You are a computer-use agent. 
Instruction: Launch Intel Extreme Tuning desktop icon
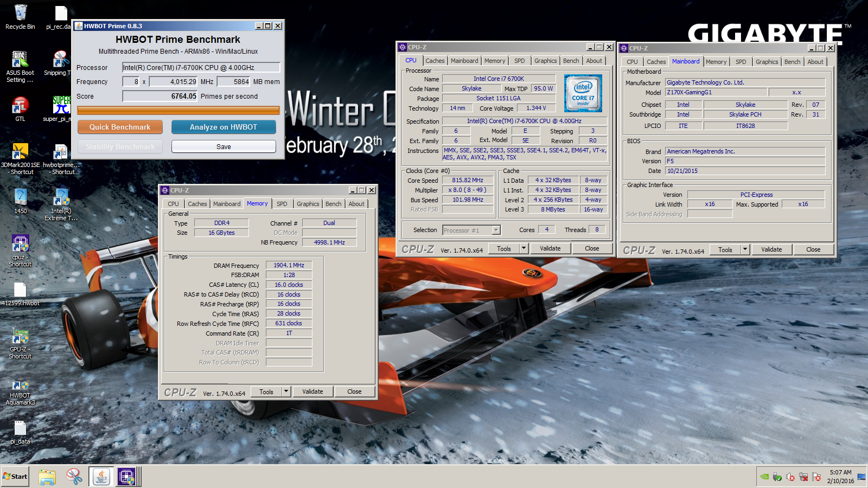click(61, 204)
